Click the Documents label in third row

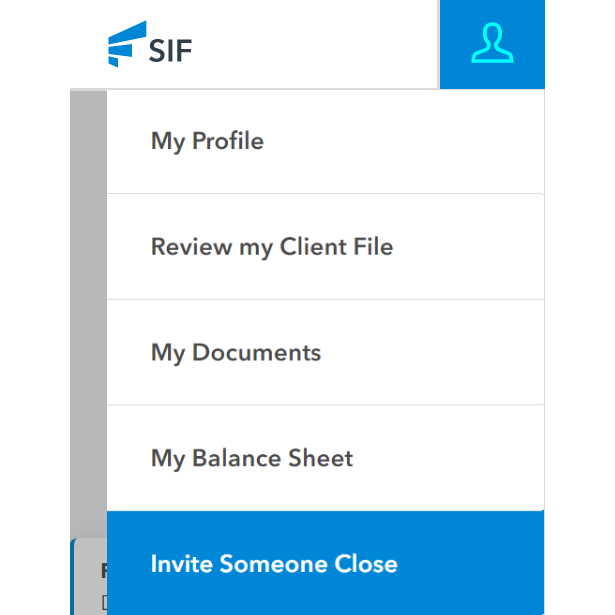(257, 353)
